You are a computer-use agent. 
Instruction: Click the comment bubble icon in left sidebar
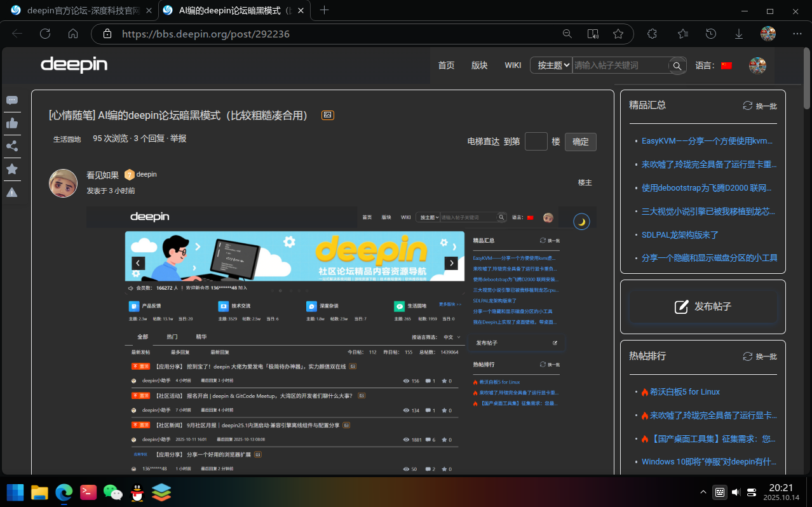pos(11,100)
